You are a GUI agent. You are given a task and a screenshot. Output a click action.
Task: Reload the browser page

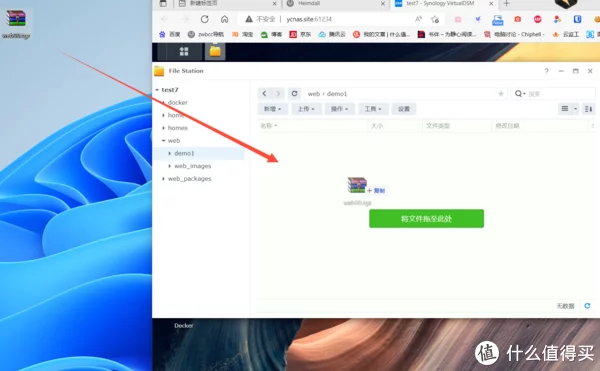(205, 19)
